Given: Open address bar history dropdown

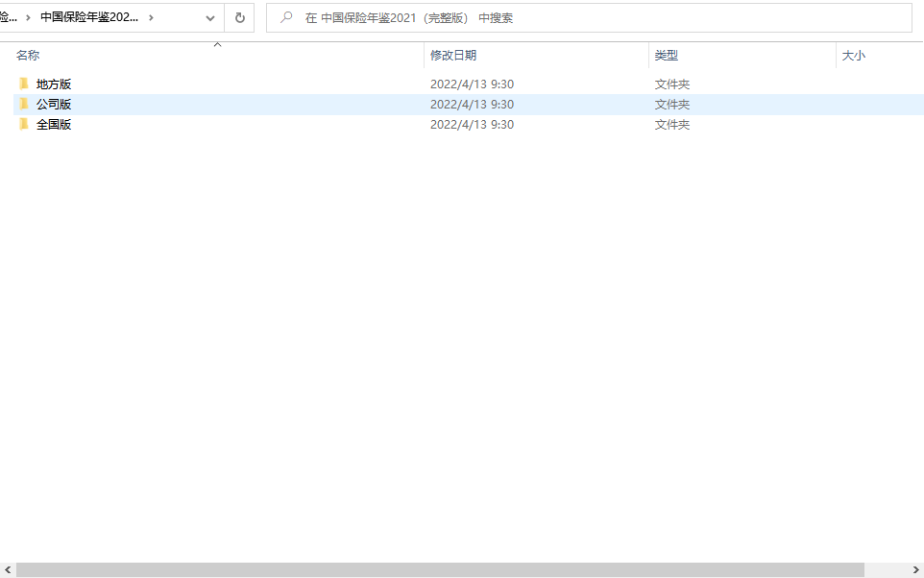Looking at the screenshot, I should point(209,17).
